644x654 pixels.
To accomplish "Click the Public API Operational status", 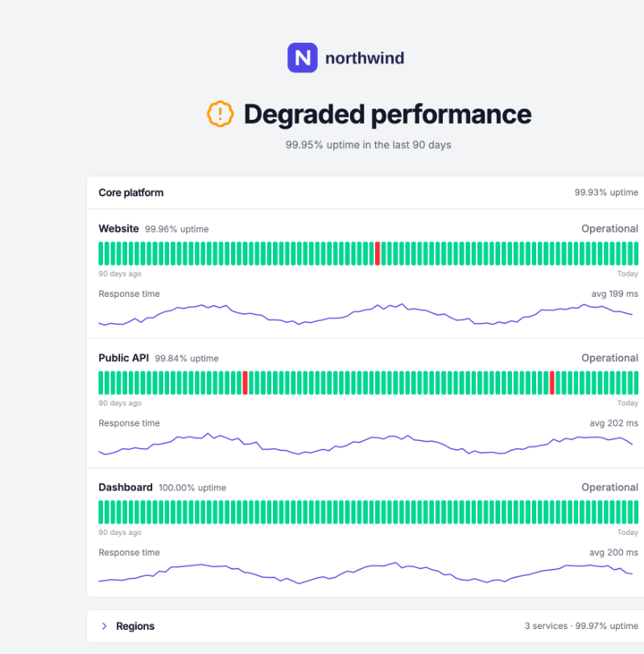I will pos(609,358).
